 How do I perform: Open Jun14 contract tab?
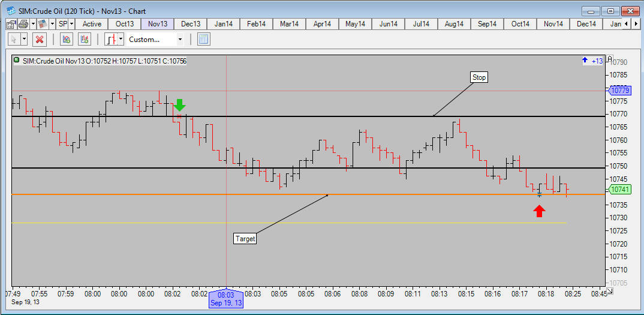388,24
